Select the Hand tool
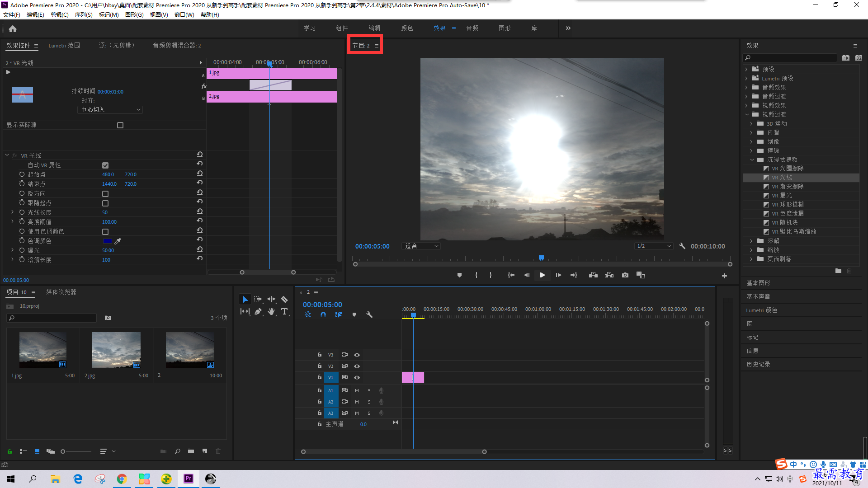The width and height of the screenshot is (868, 488). [271, 311]
